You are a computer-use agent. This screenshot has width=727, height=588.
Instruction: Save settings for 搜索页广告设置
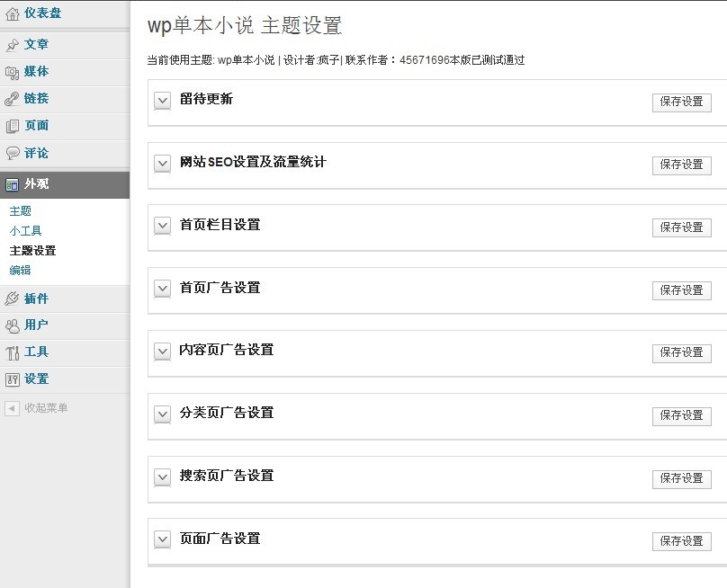[x=681, y=478]
